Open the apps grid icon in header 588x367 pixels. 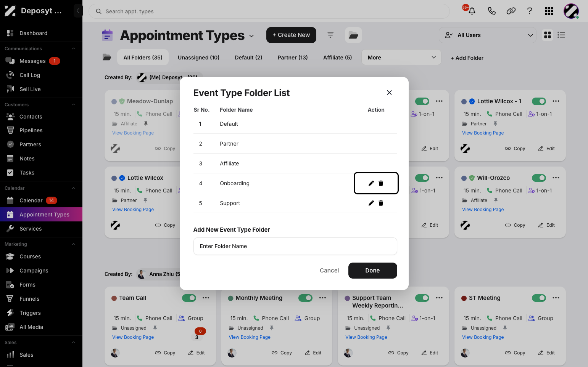pyautogui.click(x=549, y=11)
